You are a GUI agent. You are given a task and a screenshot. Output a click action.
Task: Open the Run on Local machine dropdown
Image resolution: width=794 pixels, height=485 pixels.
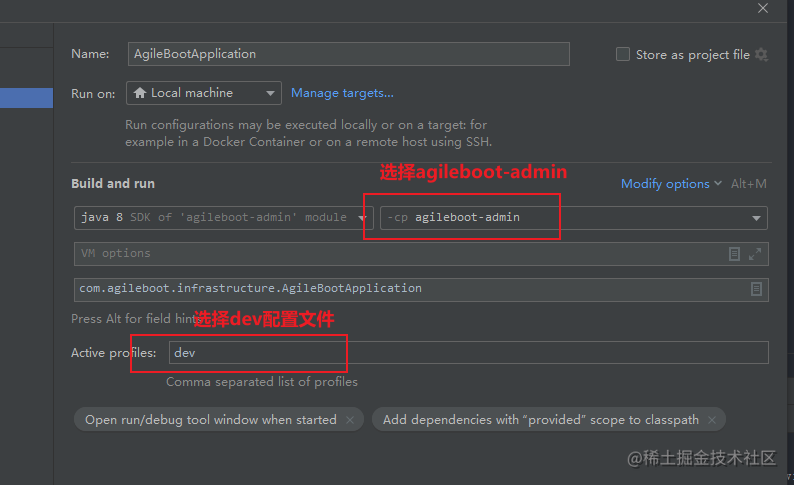(x=204, y=93)
